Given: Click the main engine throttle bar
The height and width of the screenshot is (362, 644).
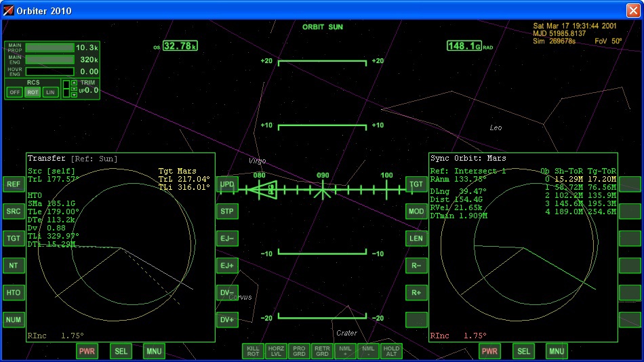Looking at the screenshot, I should [x=49, y=60].
